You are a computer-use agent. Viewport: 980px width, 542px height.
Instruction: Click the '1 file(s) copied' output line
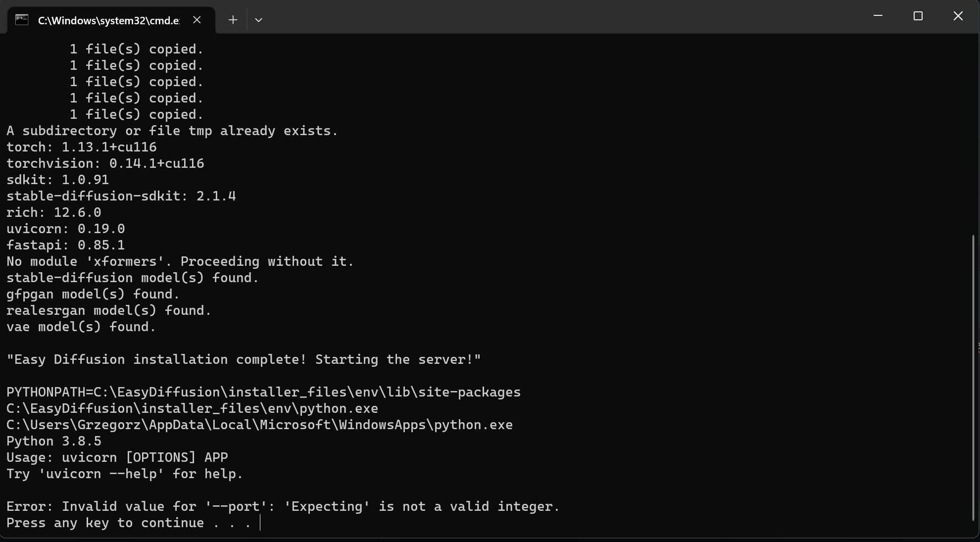tap(136, 49)
